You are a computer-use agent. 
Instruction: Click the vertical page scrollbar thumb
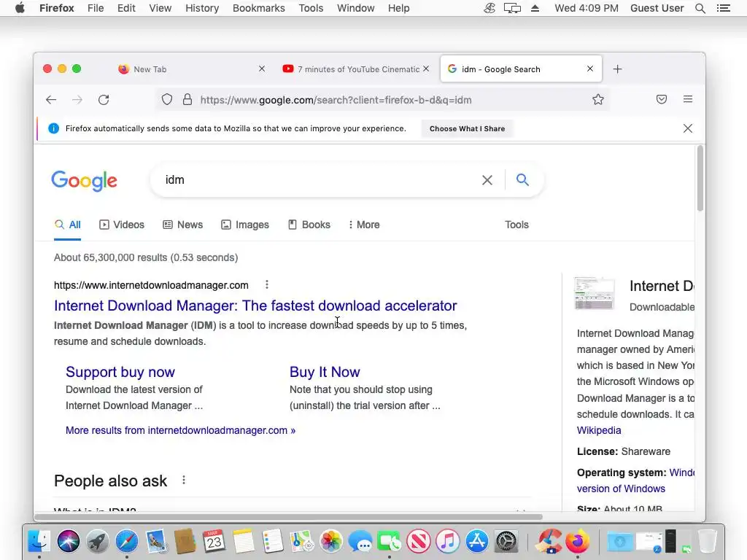coord(700,179)
